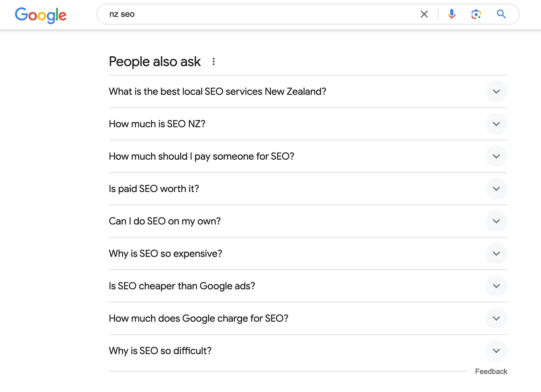Expand 'How much is SEO NZ?' chevron
This screenshot has width=541, height=392.
click(x=496, y=124)
